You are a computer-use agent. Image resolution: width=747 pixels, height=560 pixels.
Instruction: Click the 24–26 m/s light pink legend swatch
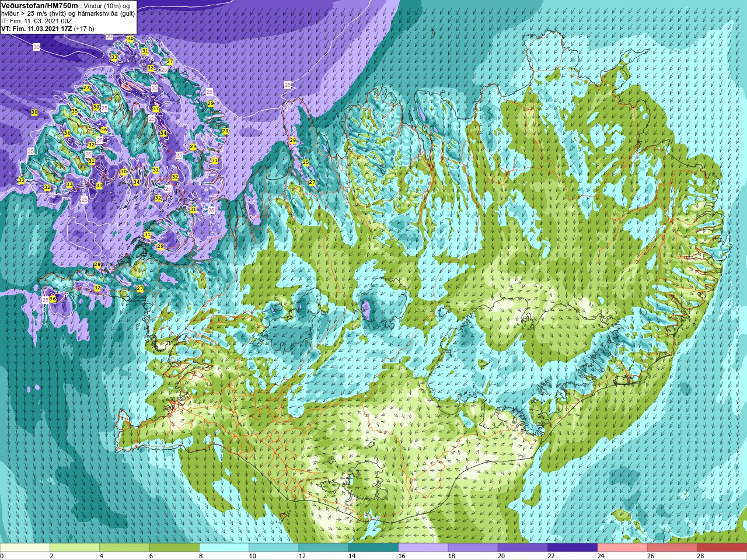pyautogui.click(x=623, y=548)
